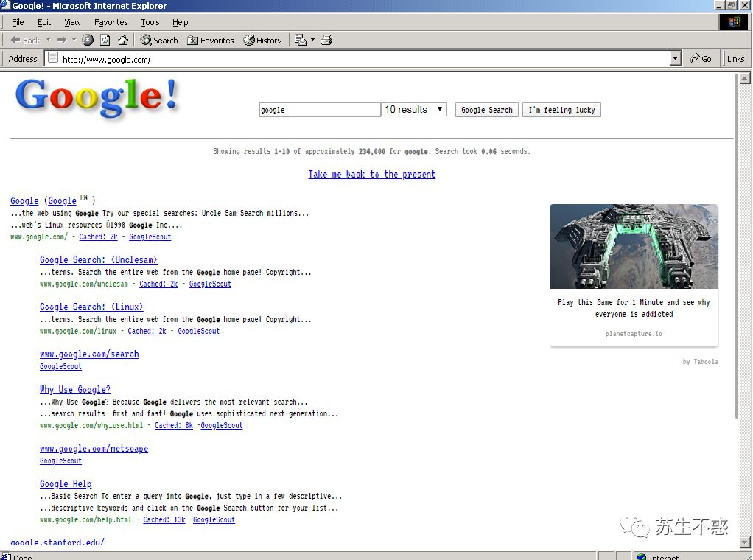Expand the Forward button history arrow

74,41
